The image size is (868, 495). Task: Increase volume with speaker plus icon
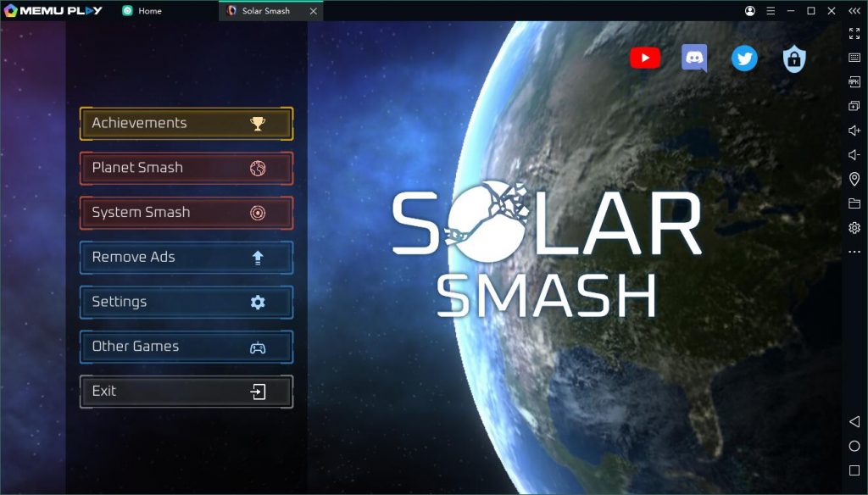[854, 131]
